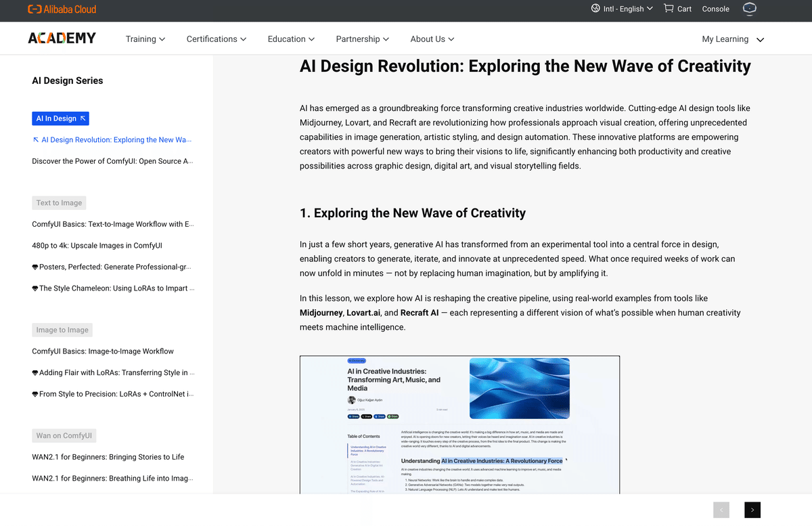
Task: Open 480p to 4k: Upscale Images lesson
Action: [x=97, y=246]
